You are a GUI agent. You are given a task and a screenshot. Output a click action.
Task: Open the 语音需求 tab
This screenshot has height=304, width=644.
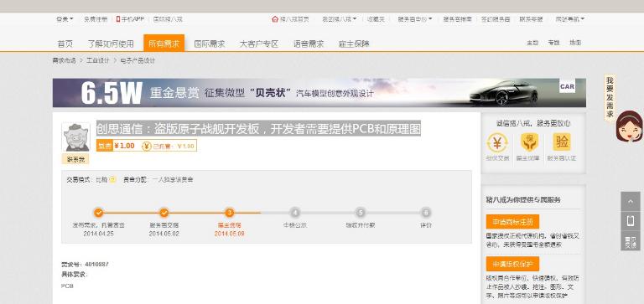tap(309, 44)
